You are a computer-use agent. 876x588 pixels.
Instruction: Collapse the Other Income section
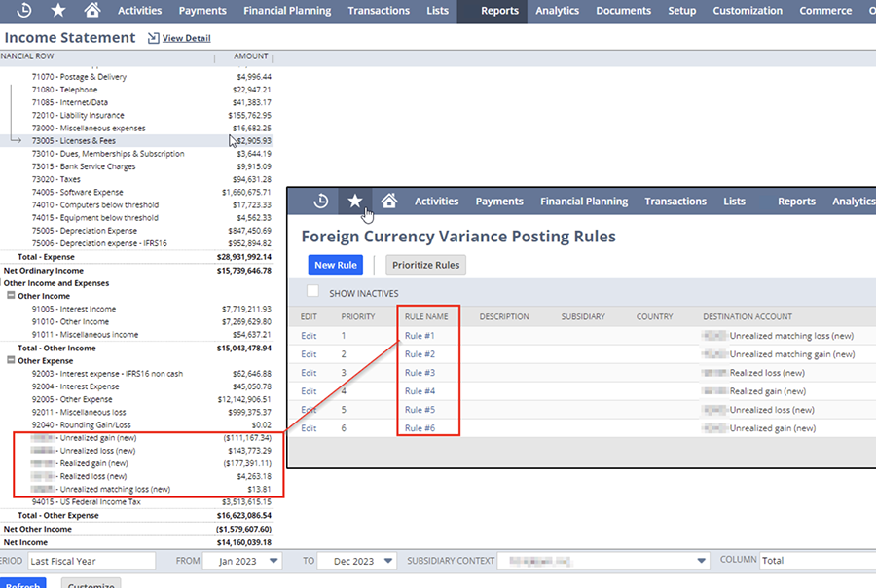click(x=12, y=296)
